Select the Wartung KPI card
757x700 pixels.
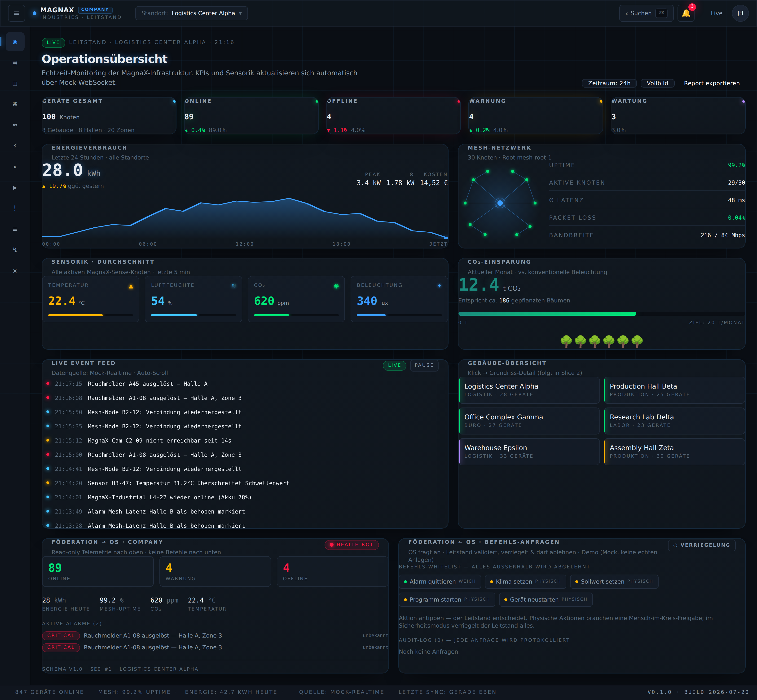pos(678,115)
